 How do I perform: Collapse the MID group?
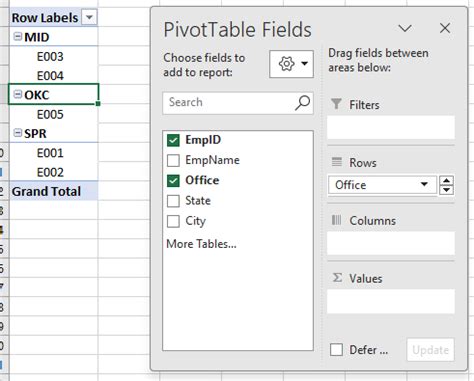[x=17, y=36]
